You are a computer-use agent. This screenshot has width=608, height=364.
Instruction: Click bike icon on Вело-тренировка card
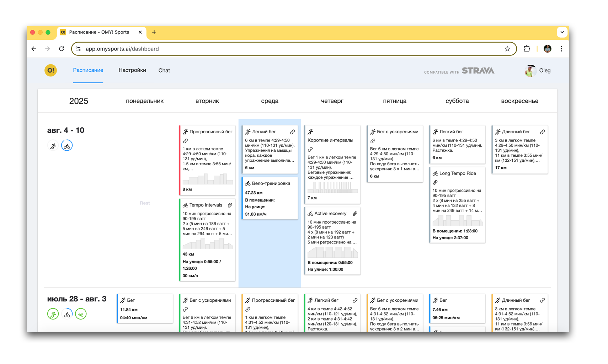(248, 183)
